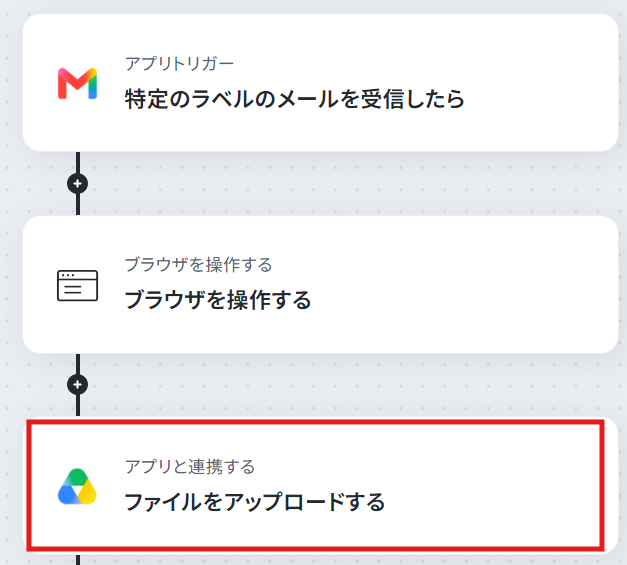Image resolution: width=627 pixels, height=565 pixels.
Task: Open the 特定のラベルのメールを受信したら trigger title
Action: [295, 99]
